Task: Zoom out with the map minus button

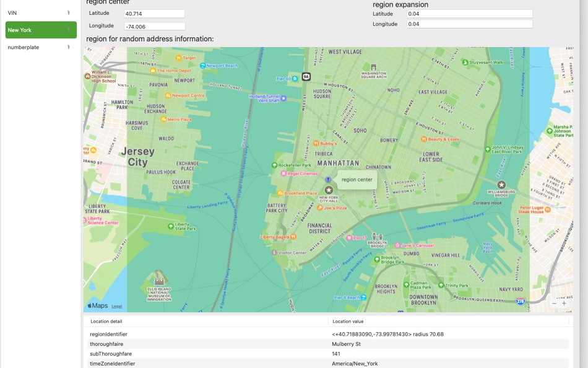Action: [x=554, y=304]
